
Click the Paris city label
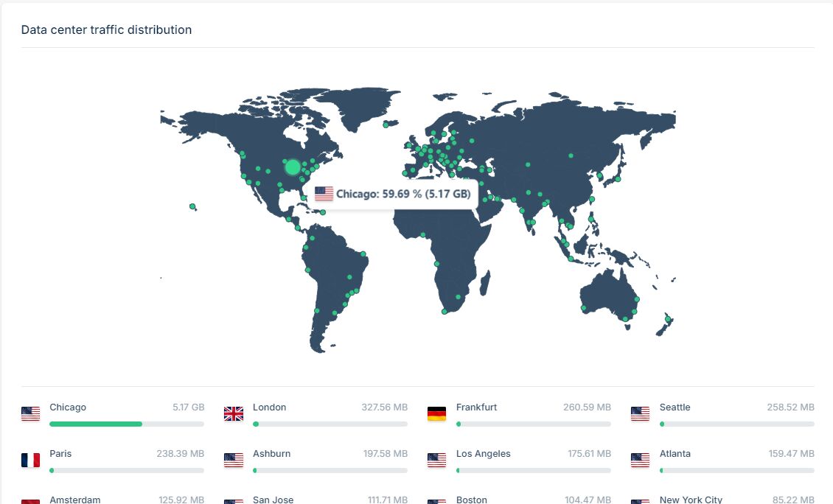pyautogui.click(x=60, y=454)
